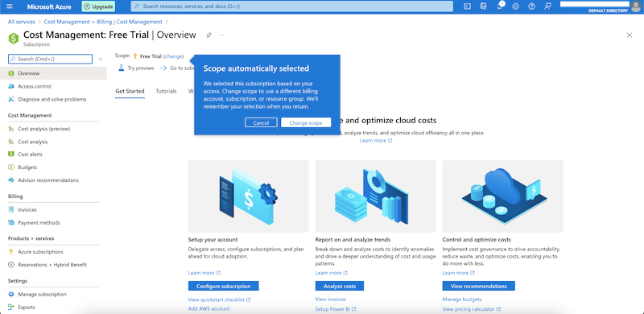This screenshot has width=644, height=314.
Task: Click Learn more under Control and optimize costs
Action: [x=458, y=273]
